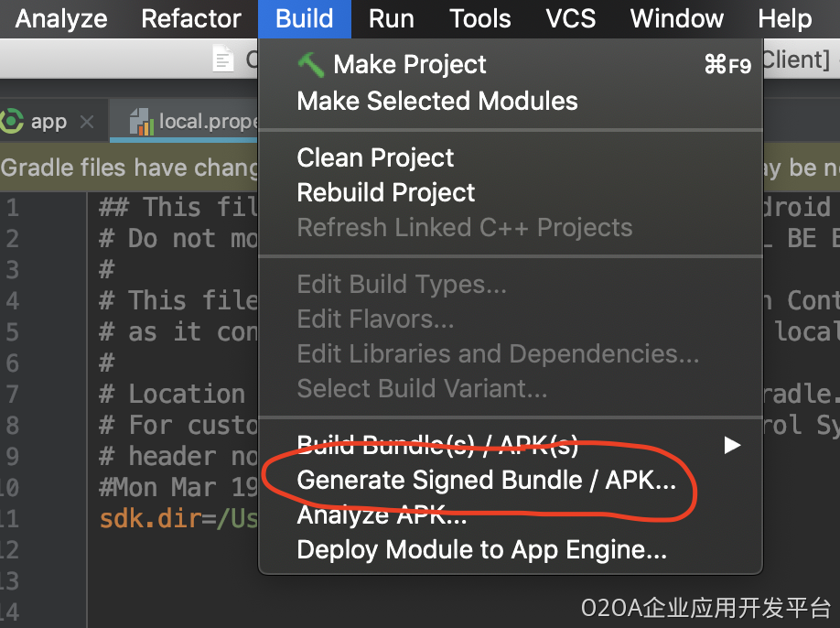840x628 pixels.
Task: Open the Refactor menu
Action: click(191, 18)
